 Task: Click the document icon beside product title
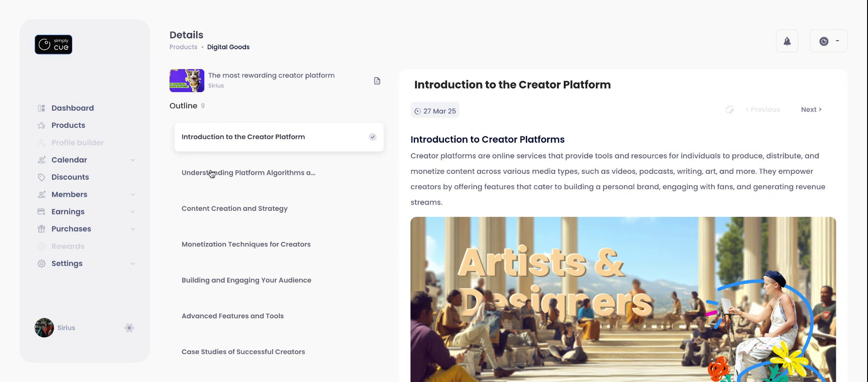pyautogui.click(x=377, y=81)
